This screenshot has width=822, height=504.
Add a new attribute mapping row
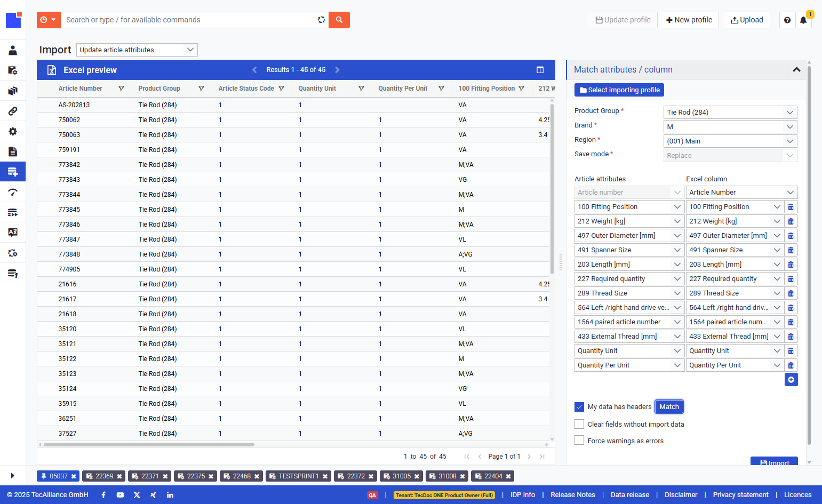click(791, 380)
